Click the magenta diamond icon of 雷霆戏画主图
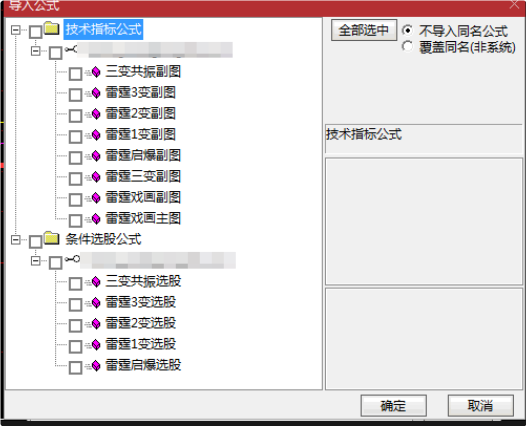526x426 pixels. (x=96, y=219)
